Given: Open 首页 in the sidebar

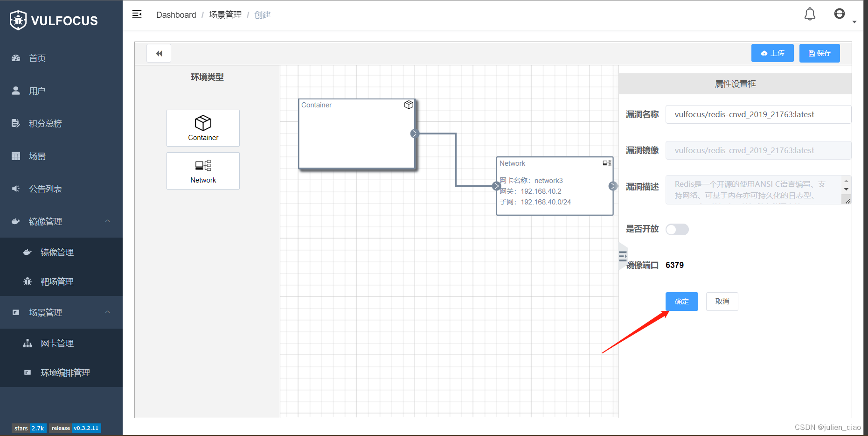Looking at the screenshot, I should (61, 58).
